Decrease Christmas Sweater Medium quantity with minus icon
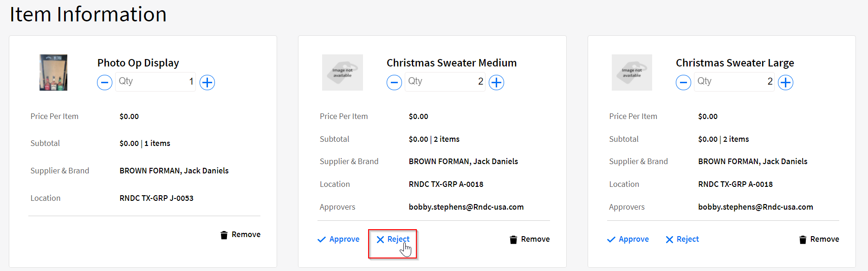This screenshot has height=271, width=868. coord(394,82)
